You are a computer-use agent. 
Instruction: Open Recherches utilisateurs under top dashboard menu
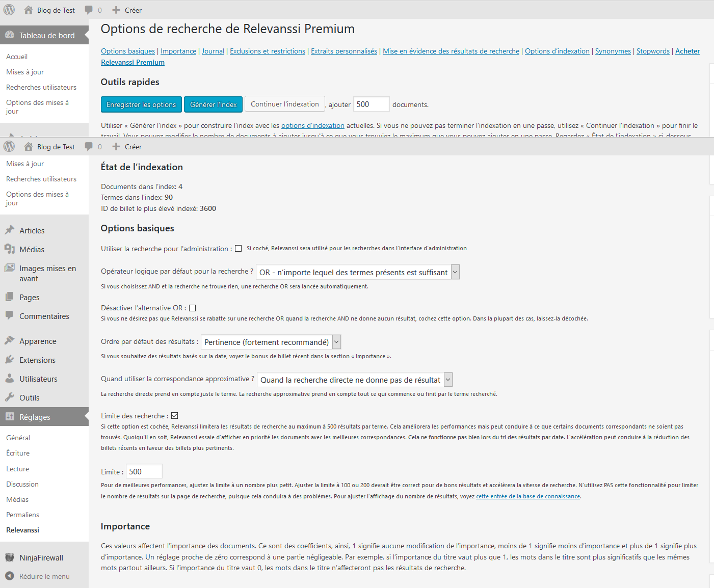click(41, 87)
